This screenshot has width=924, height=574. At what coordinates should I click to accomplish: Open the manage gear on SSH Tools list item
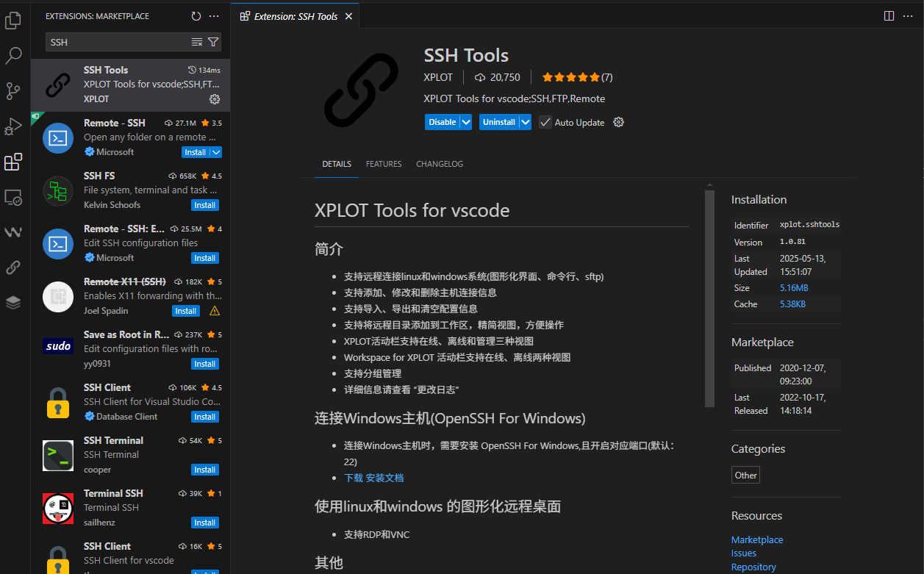click(x=215, y=98)
